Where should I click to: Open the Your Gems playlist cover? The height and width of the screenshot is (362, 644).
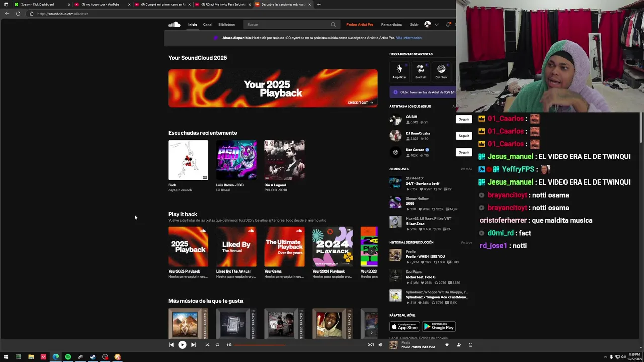(x=284, y=247)
